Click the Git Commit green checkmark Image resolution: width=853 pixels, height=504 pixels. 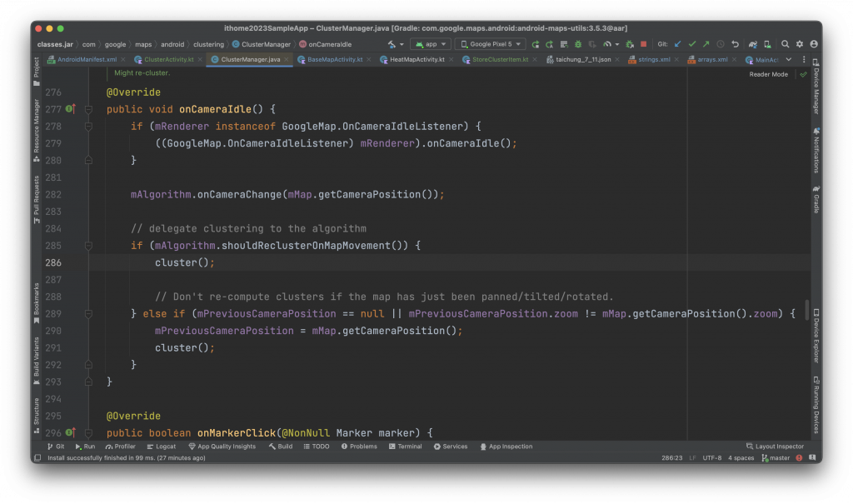692,44
